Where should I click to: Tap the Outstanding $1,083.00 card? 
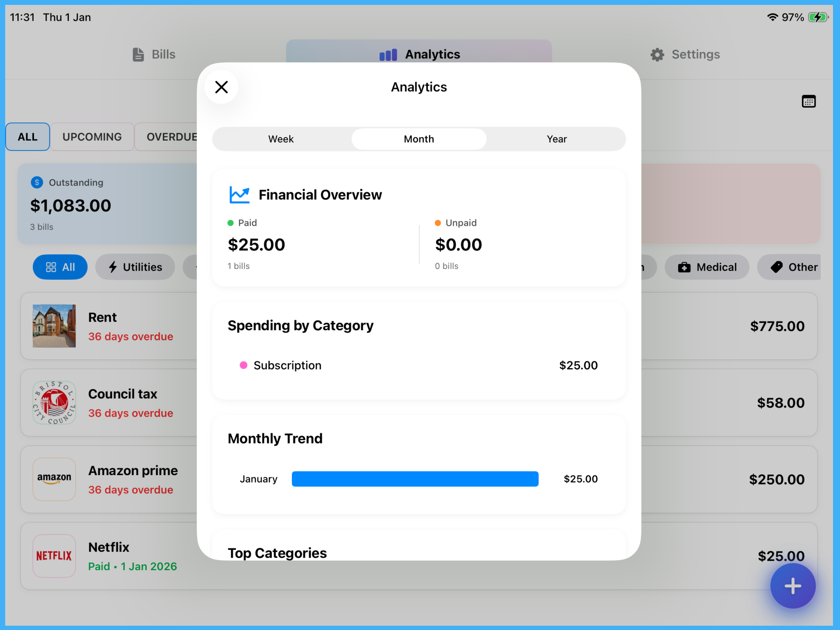[107, 204]
